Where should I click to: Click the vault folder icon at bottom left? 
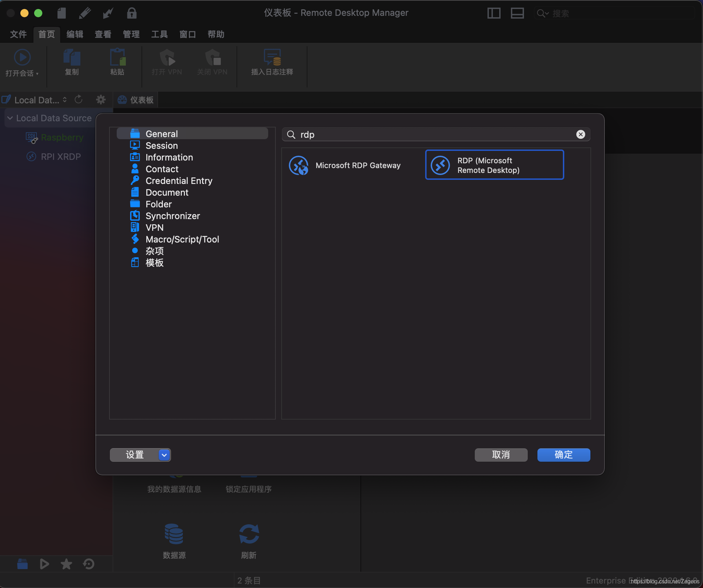pyautogui.click(x=22, y=564)
